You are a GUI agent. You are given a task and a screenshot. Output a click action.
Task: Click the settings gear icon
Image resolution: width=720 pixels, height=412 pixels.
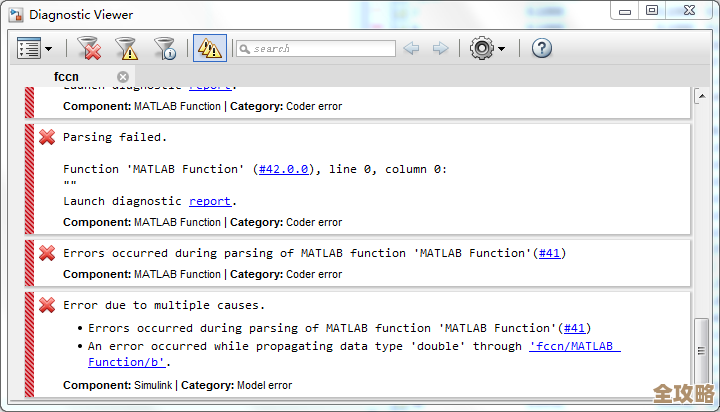(481, 48)
